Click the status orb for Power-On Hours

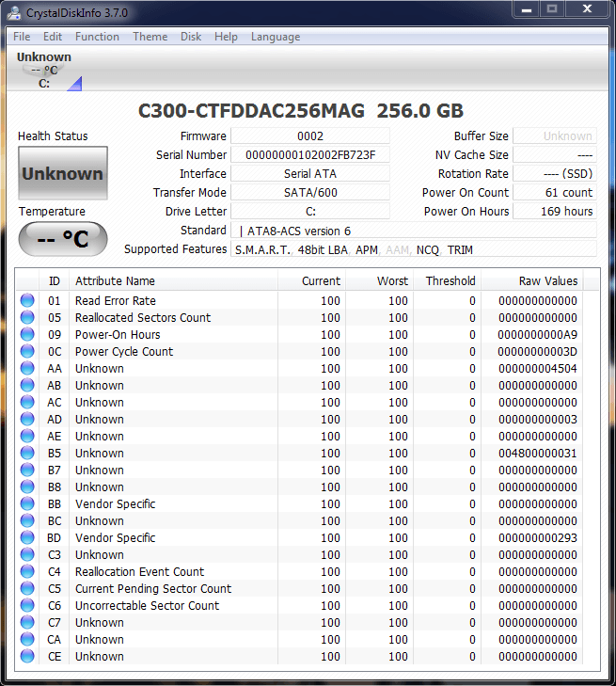point(27,335)
